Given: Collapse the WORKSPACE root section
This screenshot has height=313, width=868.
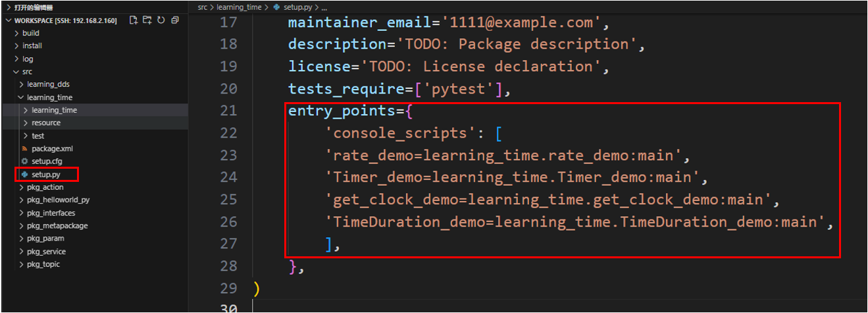Looking at the screenshot, I should pyautogui.click(x=61, y=20).
